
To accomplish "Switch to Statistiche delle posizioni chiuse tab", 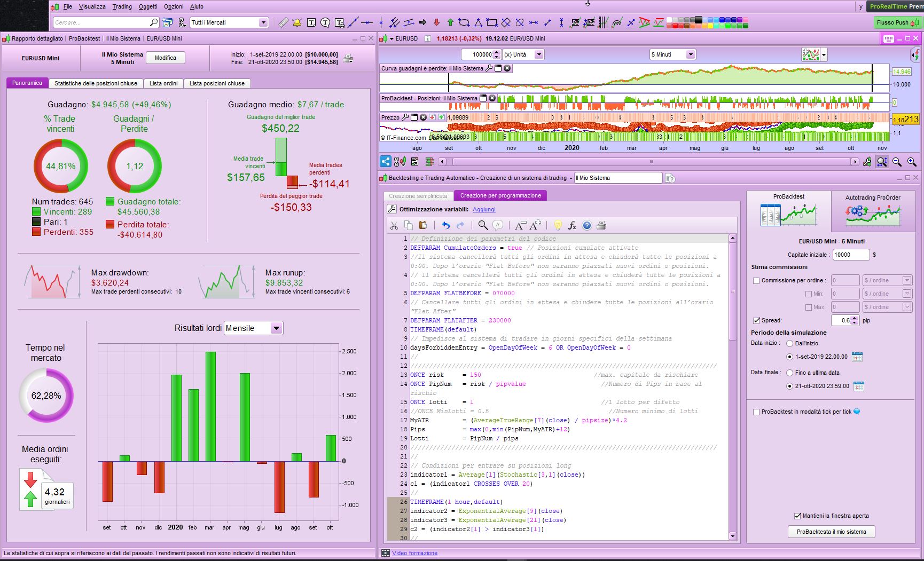I will coord(96,83).
